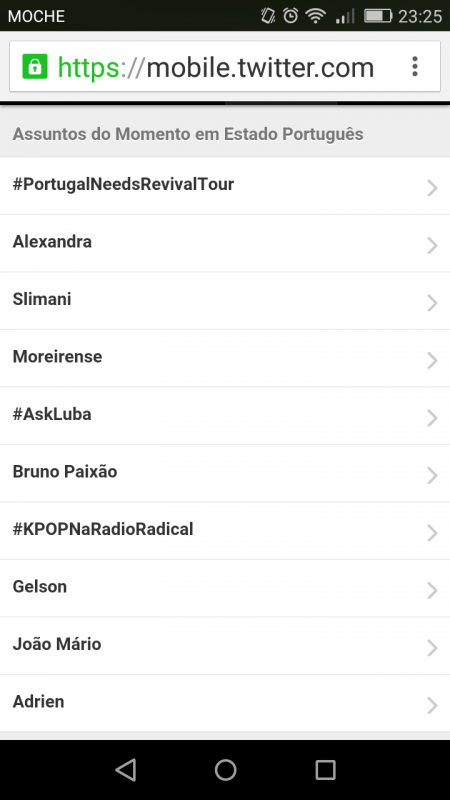Open the Alexandra trending topic
This screenshot has width=450, height=800.
click(225, 243)
